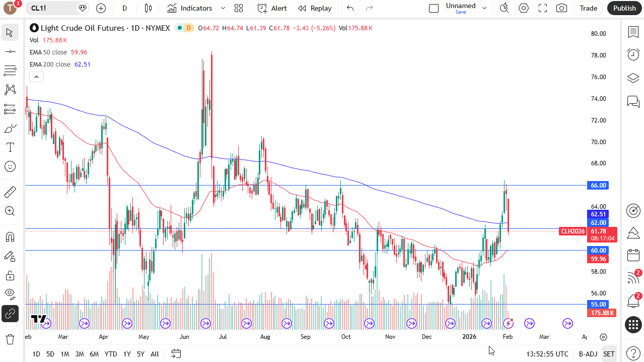The width and height of the screenshot is (644, 362).
Task: Remove objects with the trash icon
Action: [10, 339]
